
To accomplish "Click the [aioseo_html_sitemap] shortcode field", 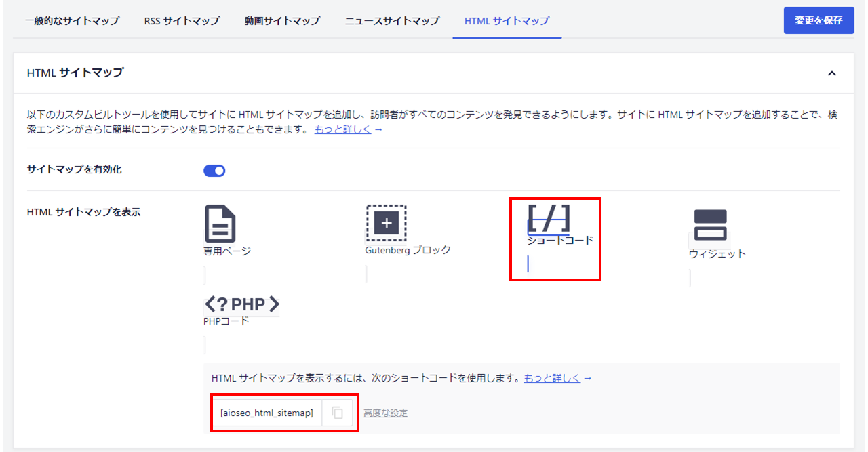I will 267,413.
